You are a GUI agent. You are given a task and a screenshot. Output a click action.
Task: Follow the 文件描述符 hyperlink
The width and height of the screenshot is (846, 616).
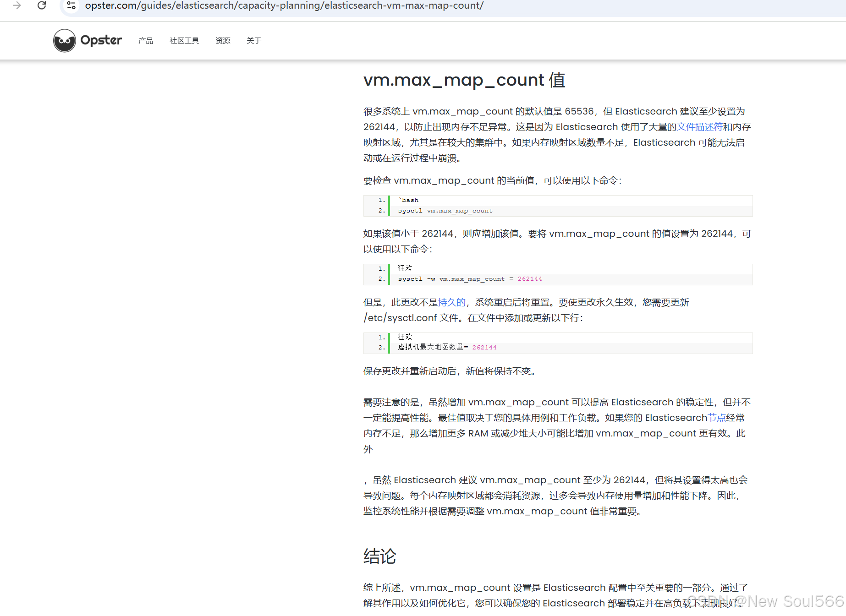point(700,127)
